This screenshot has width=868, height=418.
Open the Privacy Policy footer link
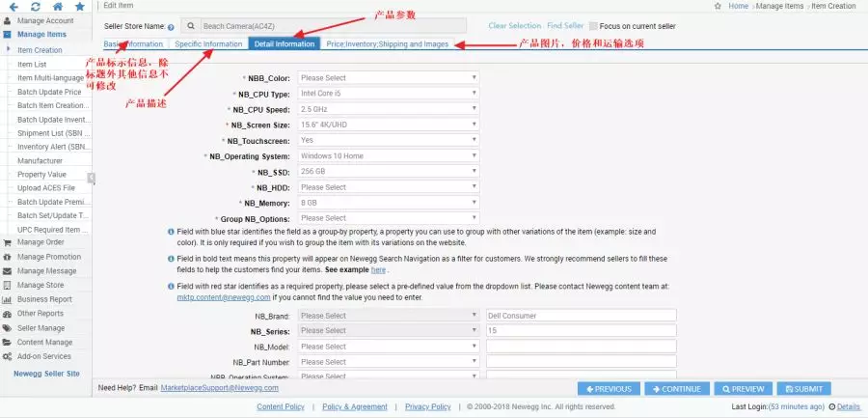(x=428, y=407)
